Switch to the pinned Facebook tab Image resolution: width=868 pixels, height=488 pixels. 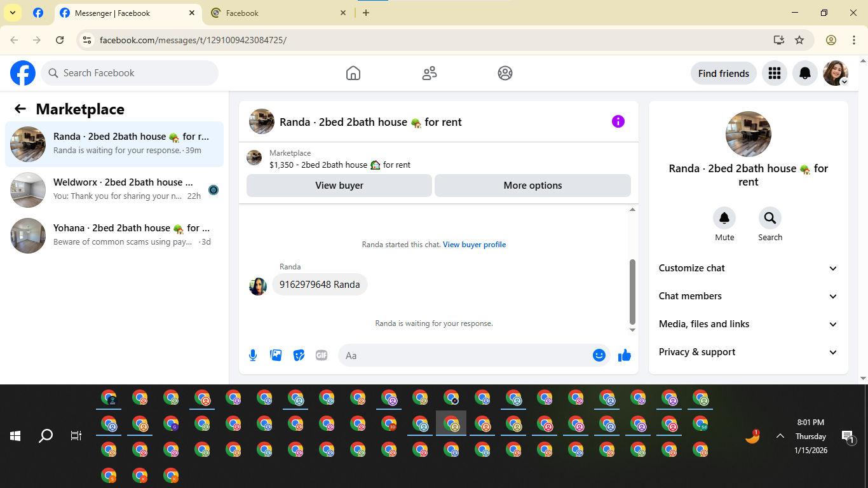(38, 13)
